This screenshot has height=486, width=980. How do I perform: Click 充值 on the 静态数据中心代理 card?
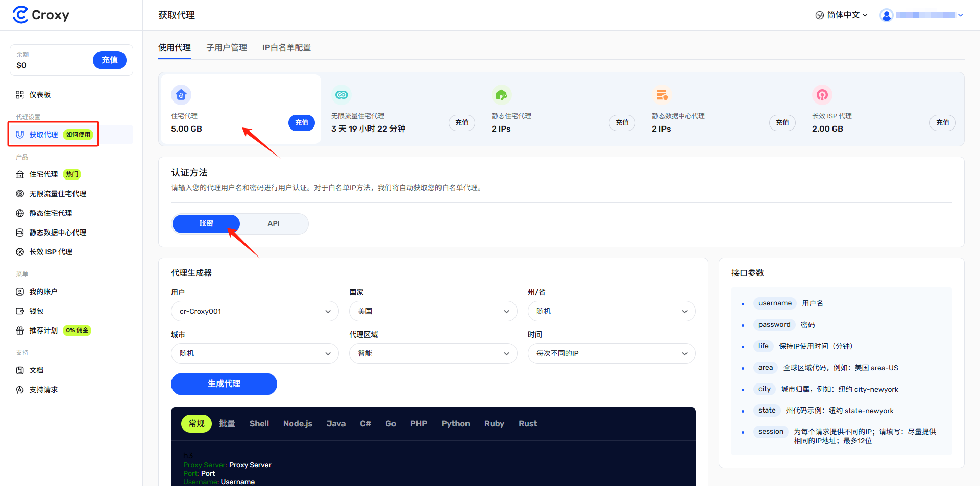click(x=782, y=123)
